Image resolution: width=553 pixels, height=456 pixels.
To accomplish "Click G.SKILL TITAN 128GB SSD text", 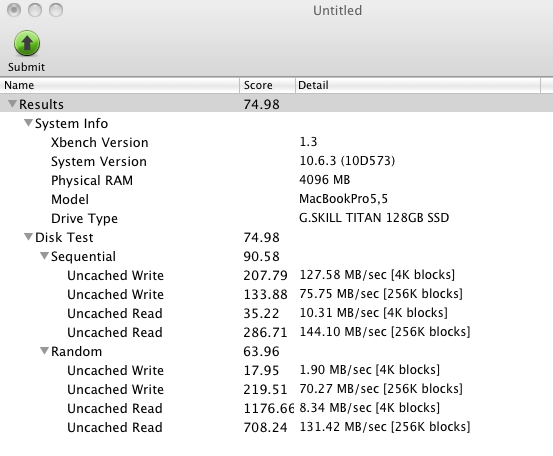I will coord(374,218).
